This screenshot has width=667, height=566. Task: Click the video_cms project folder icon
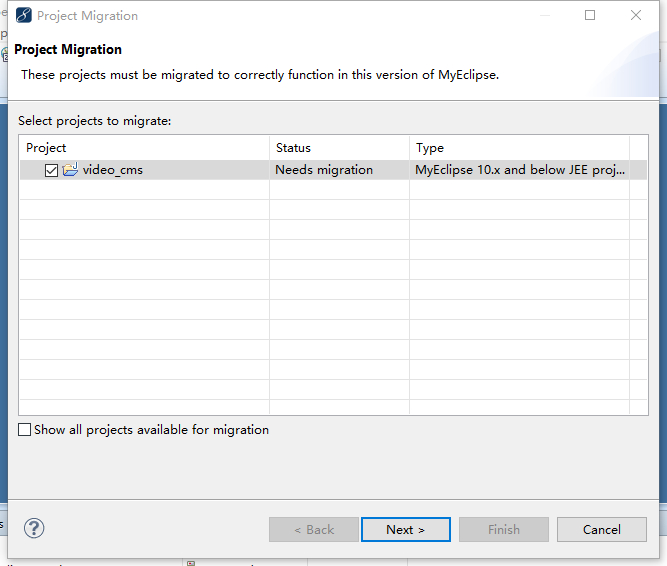tap(70, 170)
